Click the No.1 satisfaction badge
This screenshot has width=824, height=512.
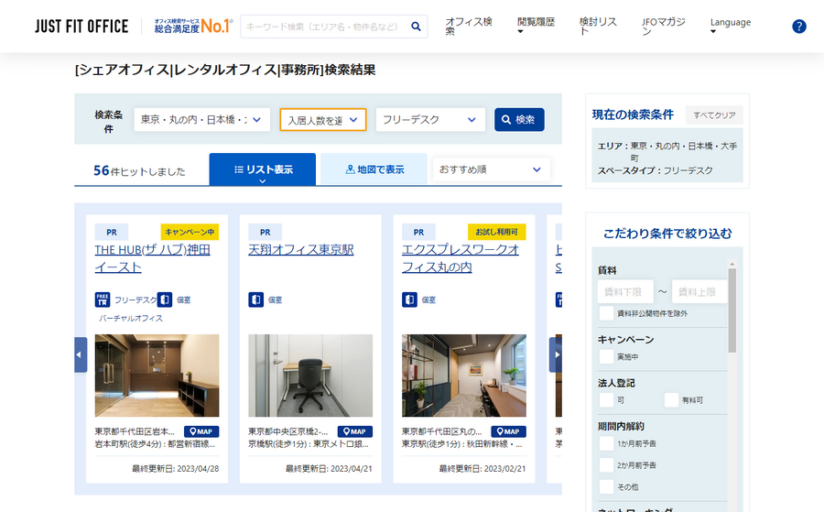(193, 26)
